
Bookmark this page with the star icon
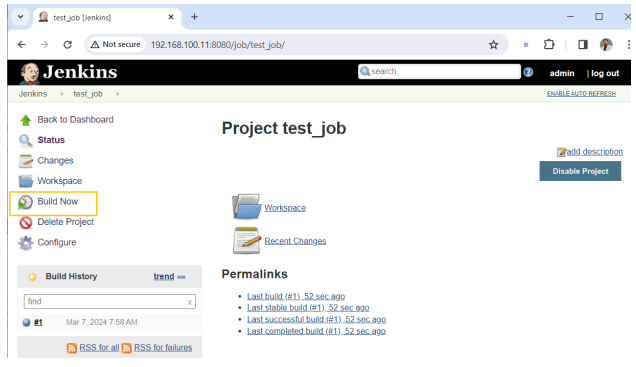493,45
